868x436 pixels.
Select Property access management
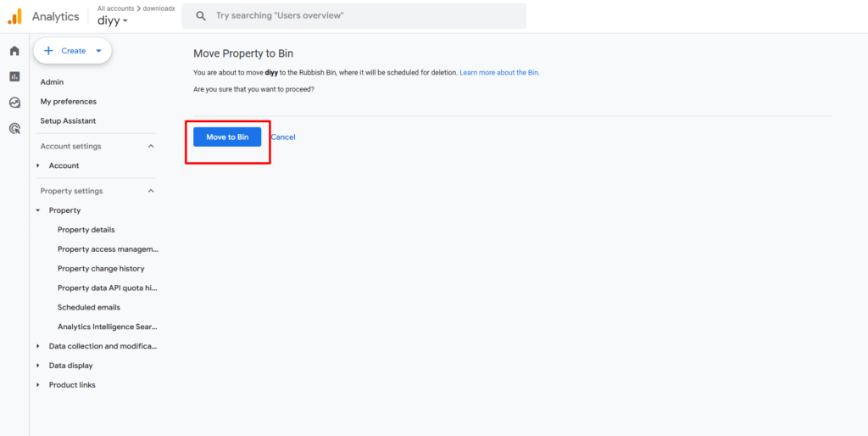point(108,249)
